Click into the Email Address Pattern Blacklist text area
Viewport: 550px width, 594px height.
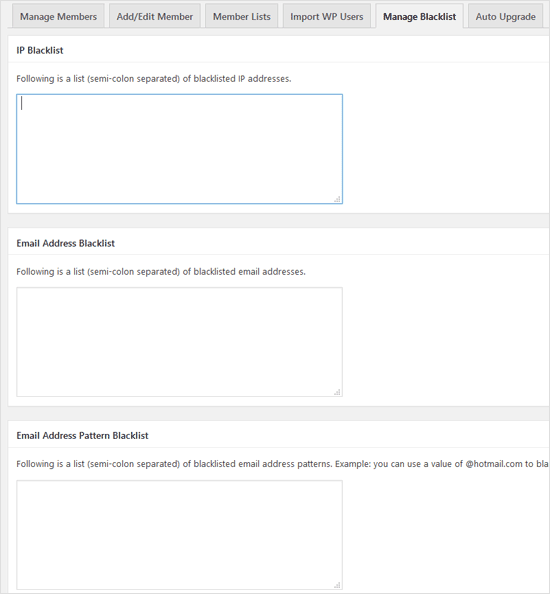pos(179,535)
